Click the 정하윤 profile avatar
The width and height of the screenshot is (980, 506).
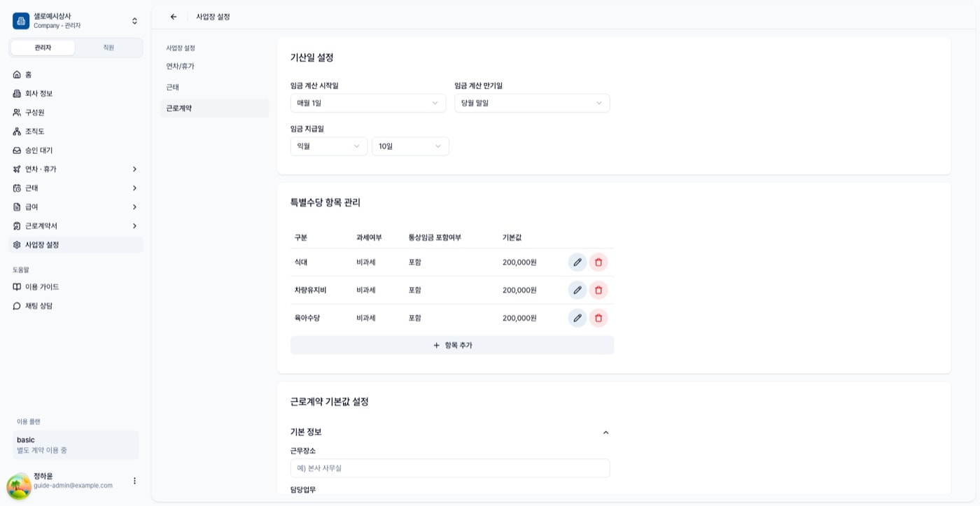(x=19, y=486)
